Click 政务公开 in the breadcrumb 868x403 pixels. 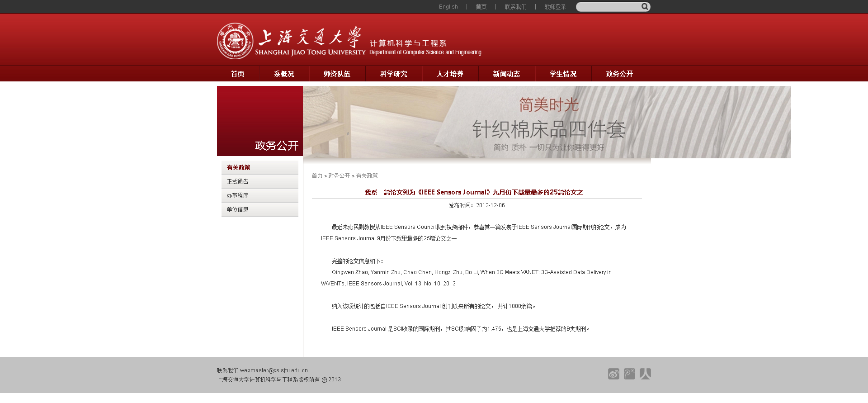point(339,175)
